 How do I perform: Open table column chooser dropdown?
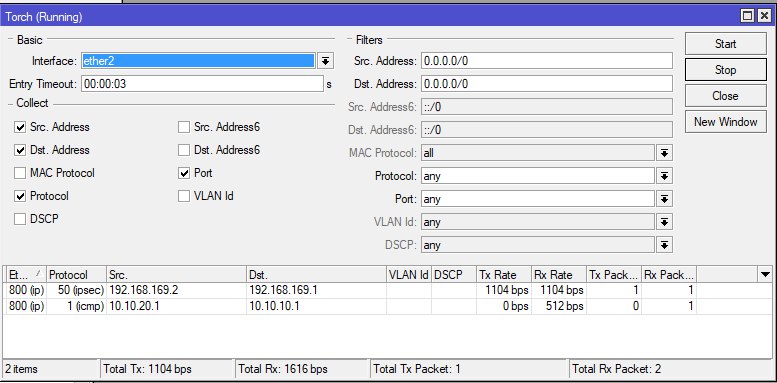tap(765, 274)
